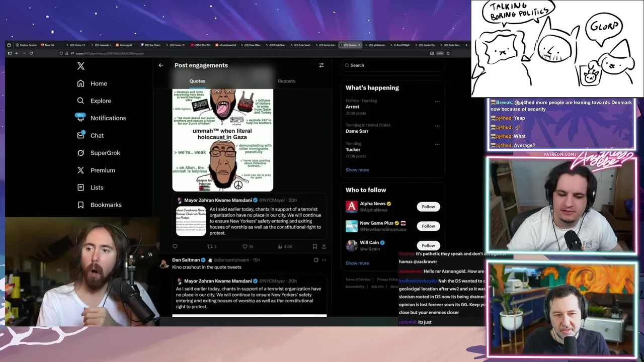The height and width of the screenshot is (362, 644).
Task: Open Dan Saltman's avatar
Action: tap(164, 264)
